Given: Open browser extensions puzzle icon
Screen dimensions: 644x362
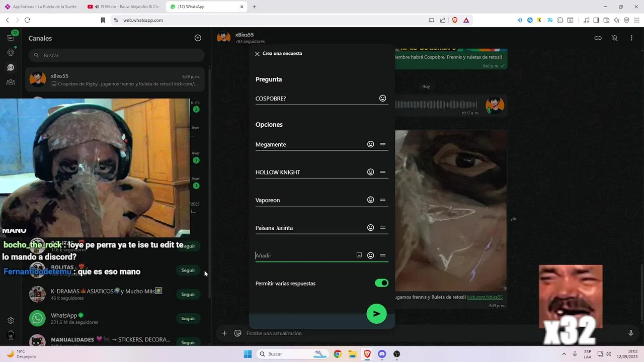Looking at the screenshot, I should 560,20.
